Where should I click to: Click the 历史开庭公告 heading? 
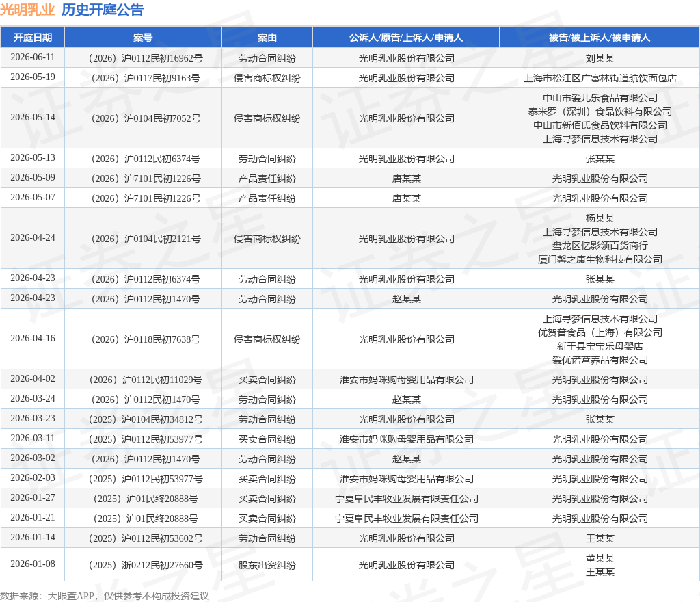click(x=103, y=10)
